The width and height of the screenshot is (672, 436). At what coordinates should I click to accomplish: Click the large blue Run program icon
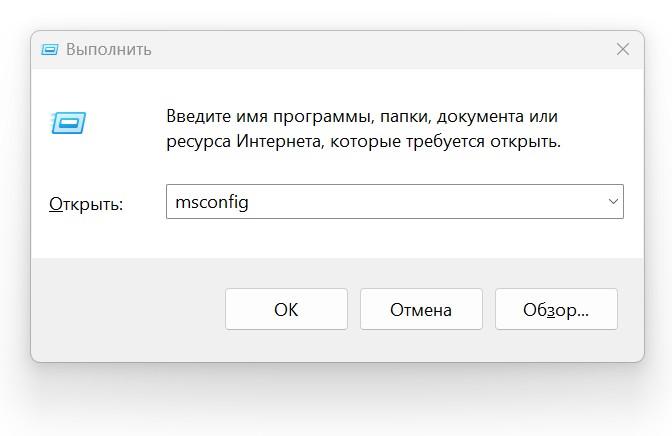68,123
